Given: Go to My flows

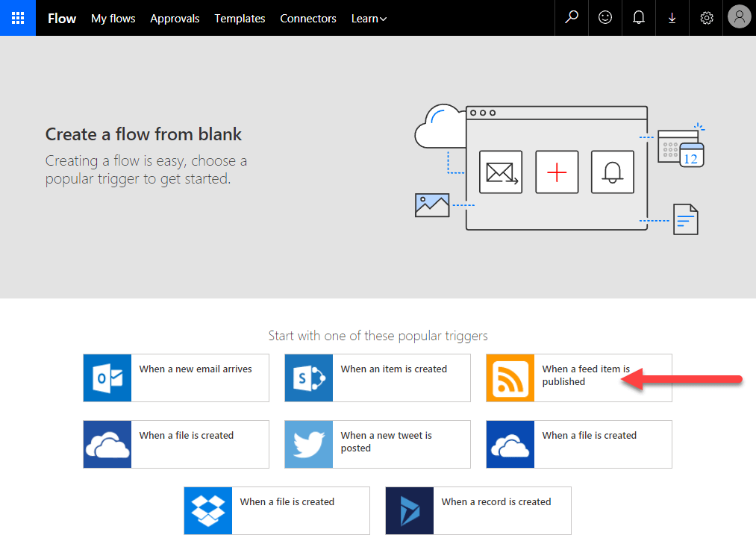Looking at the screenshot, I should (x=113, y=19).
